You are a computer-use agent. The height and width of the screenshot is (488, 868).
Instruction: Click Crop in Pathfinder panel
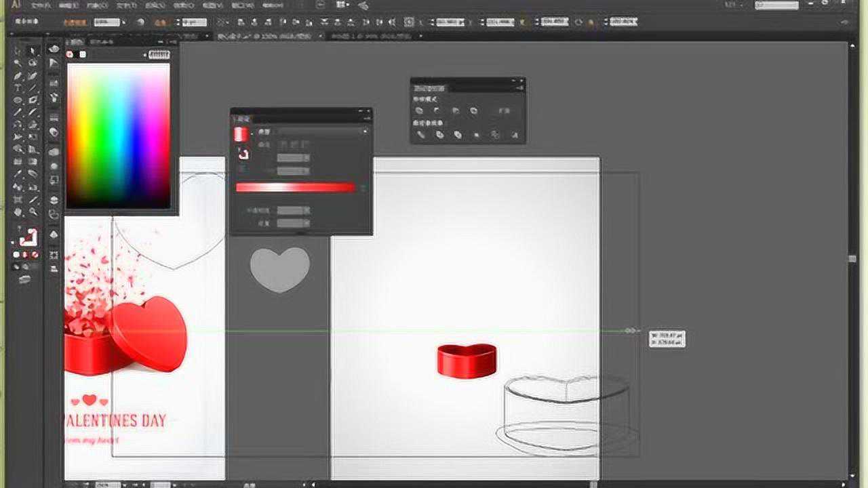coord(477,134)
